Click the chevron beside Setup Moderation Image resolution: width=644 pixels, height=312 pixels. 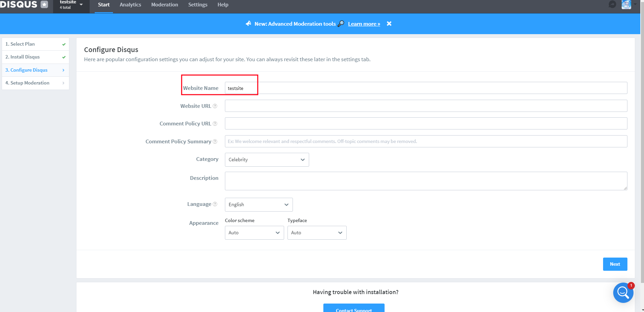click(63, 83)
